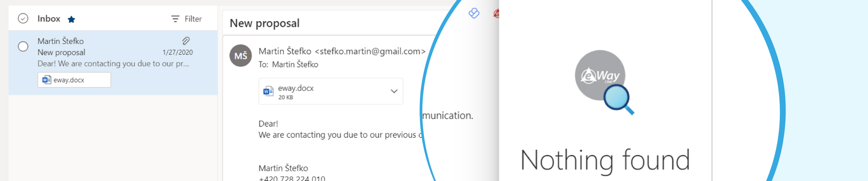The height and width of the screenshot is (181, 868).
Task: Click the filter lines icon
Action: point(175,19)
